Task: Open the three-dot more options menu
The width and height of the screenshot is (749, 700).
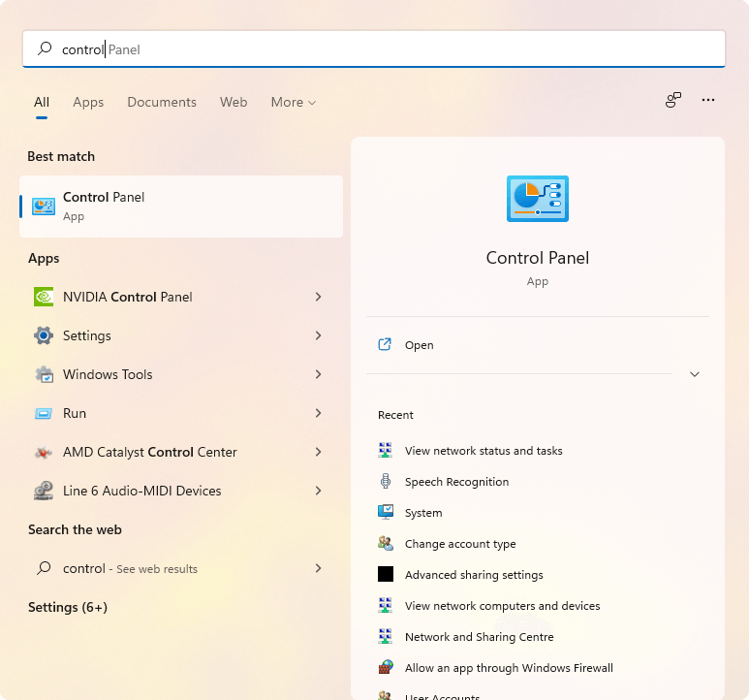Action: pos(708,100)
